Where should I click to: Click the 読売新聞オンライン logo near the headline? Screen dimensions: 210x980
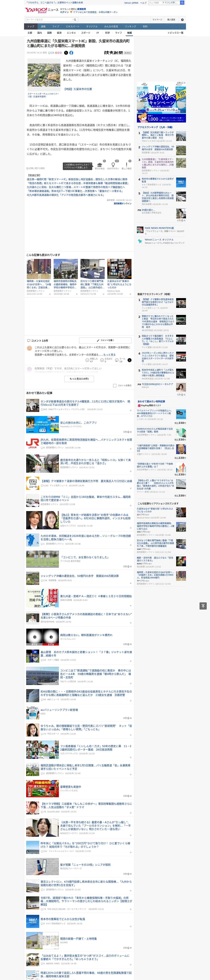[x=117, y=53]
